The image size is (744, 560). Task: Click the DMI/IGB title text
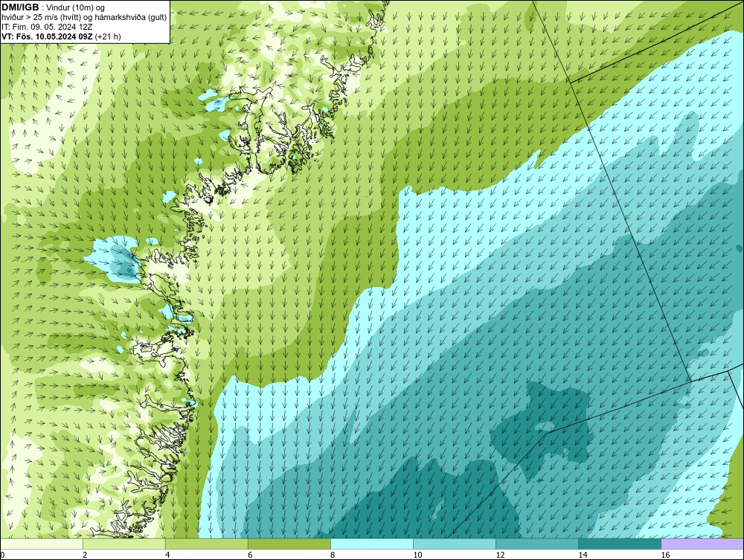coord(20,7)
